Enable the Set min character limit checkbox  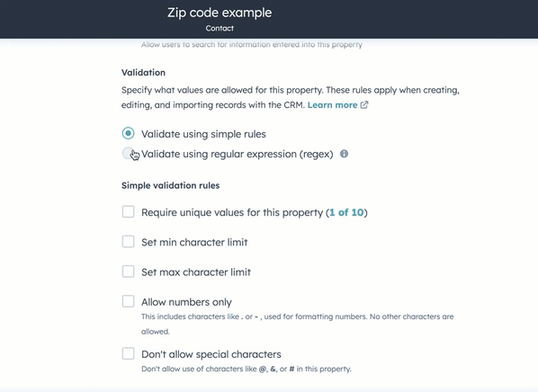tap(129, 242)
